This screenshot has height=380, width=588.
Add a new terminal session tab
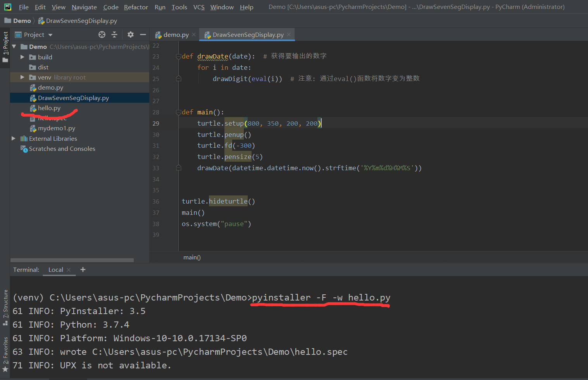click(83, 269)
